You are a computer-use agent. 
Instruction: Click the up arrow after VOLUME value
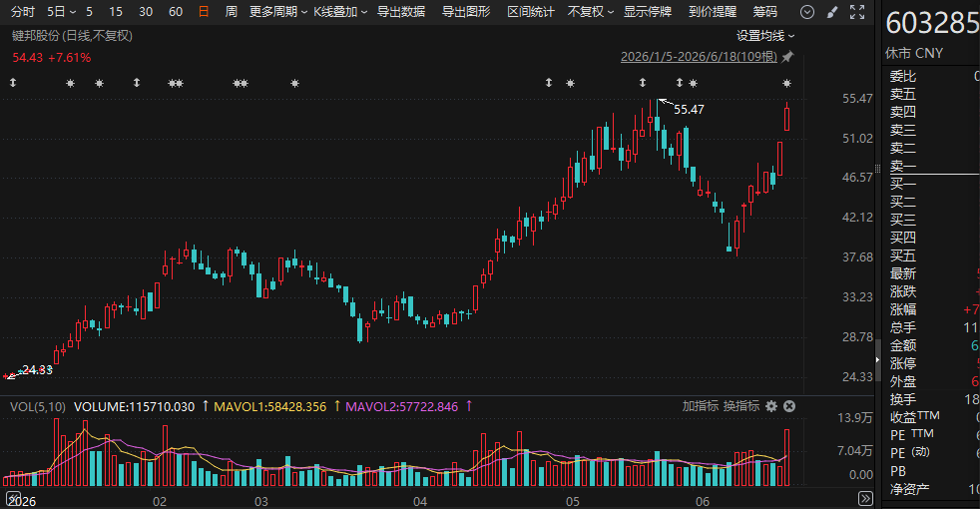(205, 406)
